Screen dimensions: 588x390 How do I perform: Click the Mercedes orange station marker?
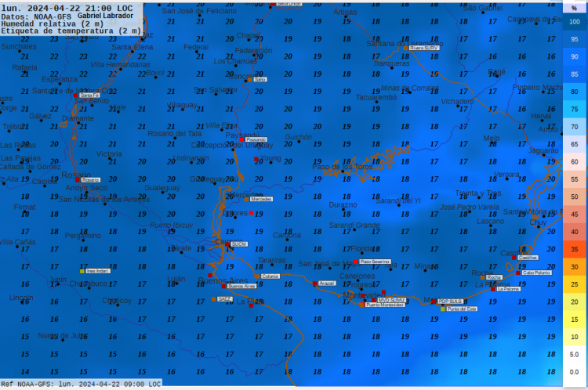pos(247,199)
